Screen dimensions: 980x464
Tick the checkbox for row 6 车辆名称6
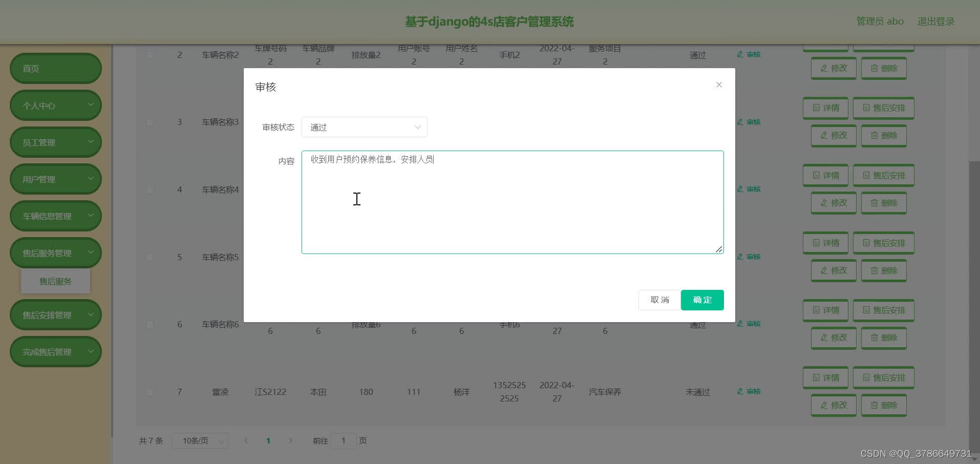click(x=150, y=325)
